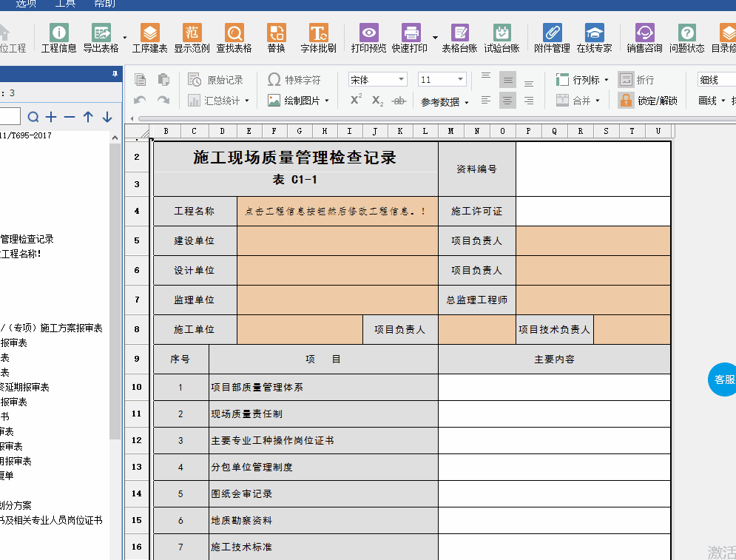The width and height of the screenshot is (736, 560).
Task: Open the 宋体 font name dropdown
Action: point(402,80)
